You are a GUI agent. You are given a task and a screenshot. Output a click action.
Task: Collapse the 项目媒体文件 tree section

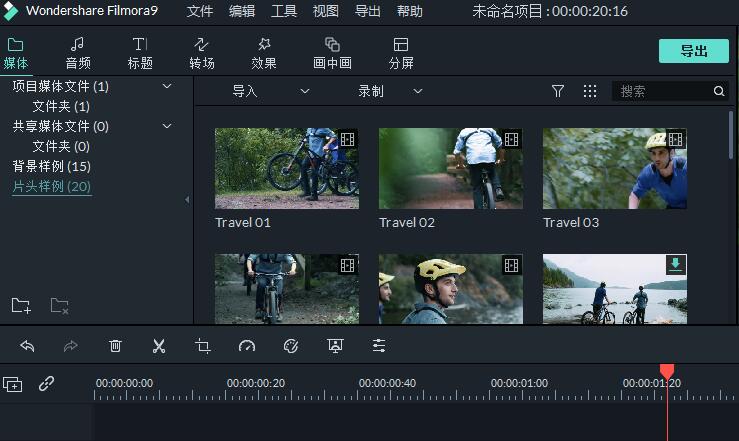coord(167,87)
